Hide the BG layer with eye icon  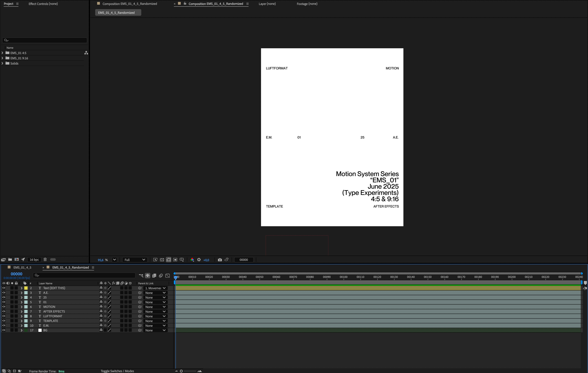tap(4, 330)
